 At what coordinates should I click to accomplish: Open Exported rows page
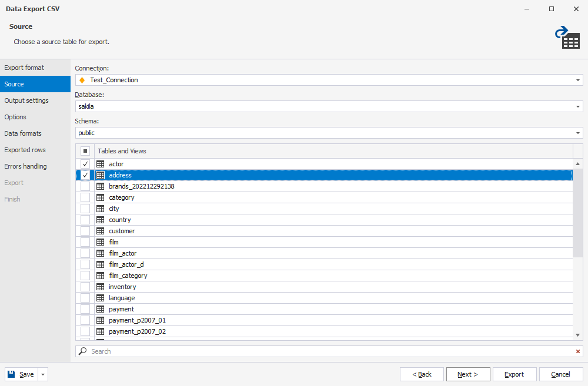(x=35, y=150)
